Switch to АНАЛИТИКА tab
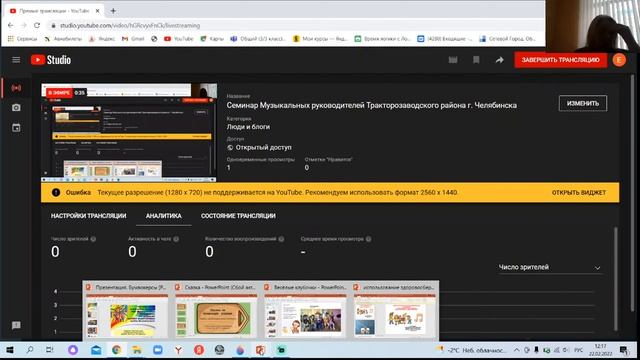This screenshot has width=640, height=360. tap(164, 216)
